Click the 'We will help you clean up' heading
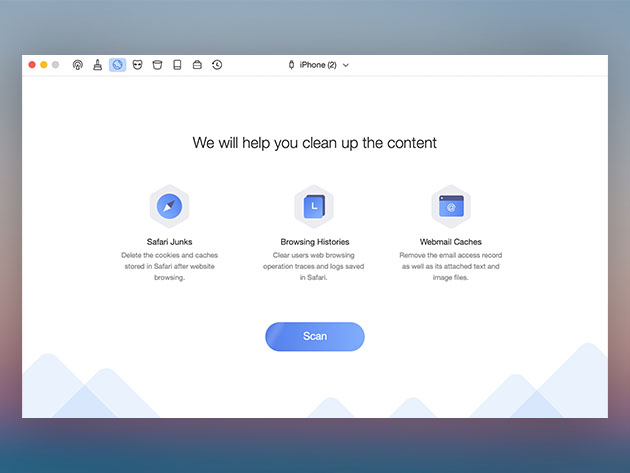The image size is (630, 473). point(314,143)
